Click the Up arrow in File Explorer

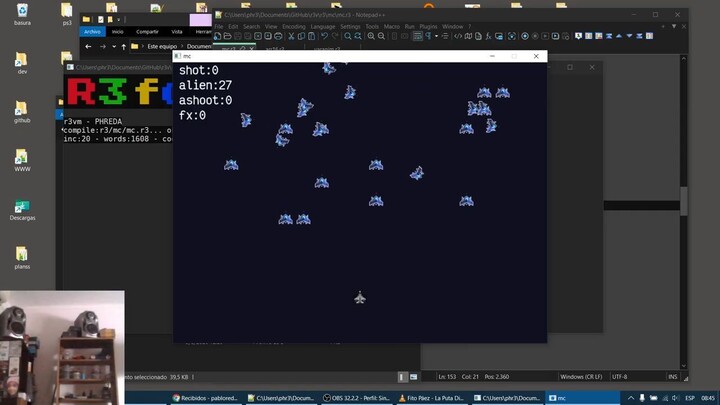[x=124, y=46]
